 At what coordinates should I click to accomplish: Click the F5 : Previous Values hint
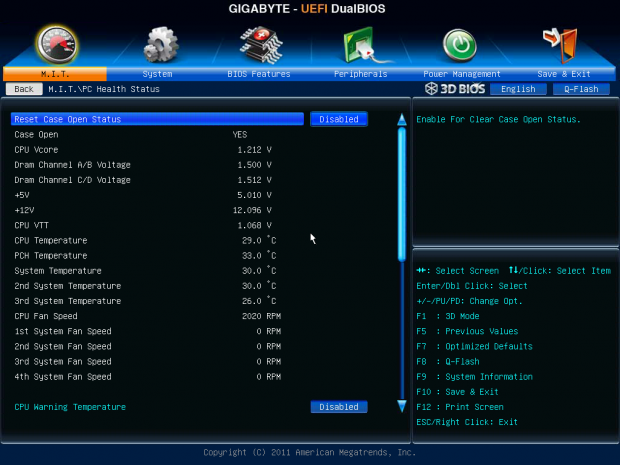467,331
